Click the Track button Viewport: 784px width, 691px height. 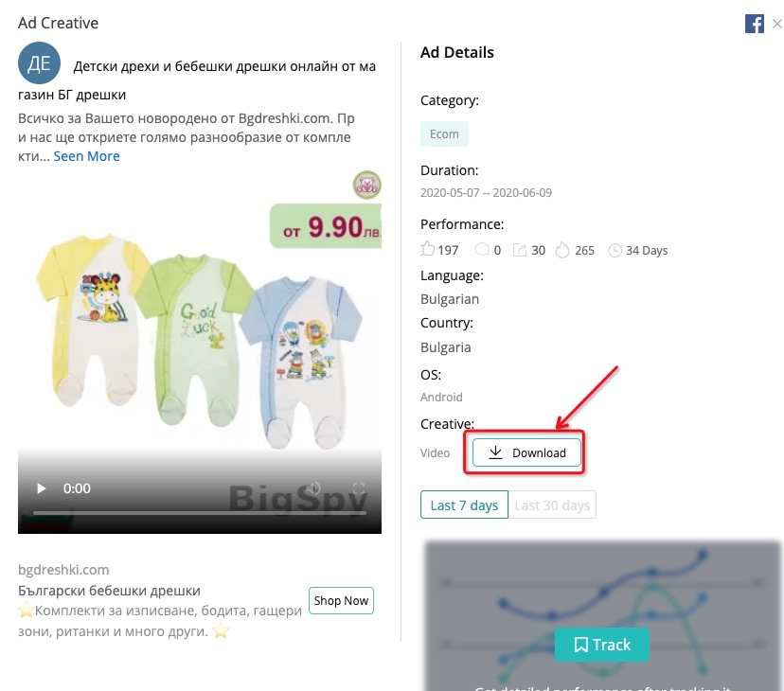[x=602, y=645]
